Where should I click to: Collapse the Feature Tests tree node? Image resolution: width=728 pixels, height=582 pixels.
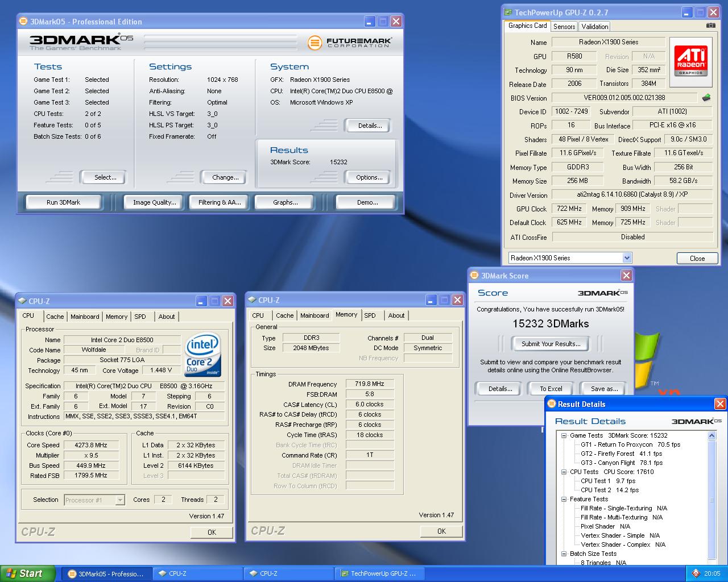coord(564,499)
